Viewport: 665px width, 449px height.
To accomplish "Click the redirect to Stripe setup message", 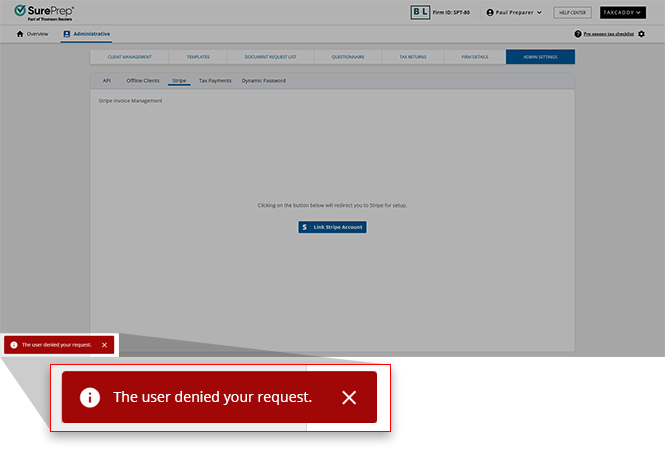I will click(332, 205).
